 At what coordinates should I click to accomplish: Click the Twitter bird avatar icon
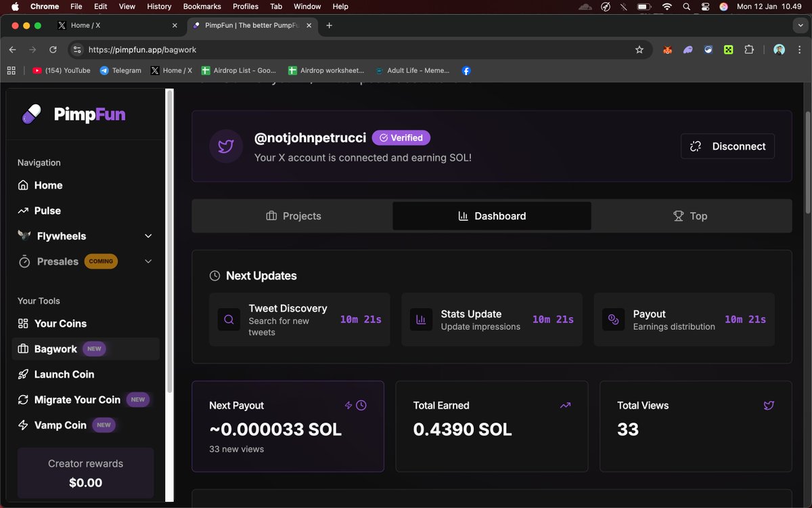[226, 146]
